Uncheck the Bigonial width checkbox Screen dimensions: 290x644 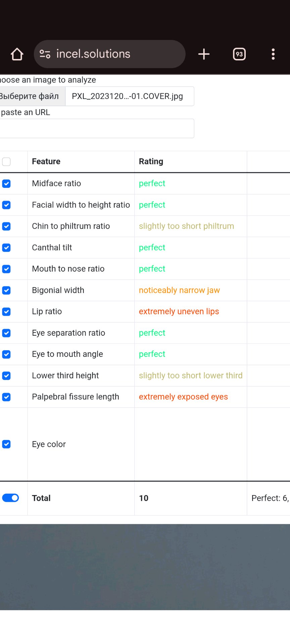(x=6, y=290)
